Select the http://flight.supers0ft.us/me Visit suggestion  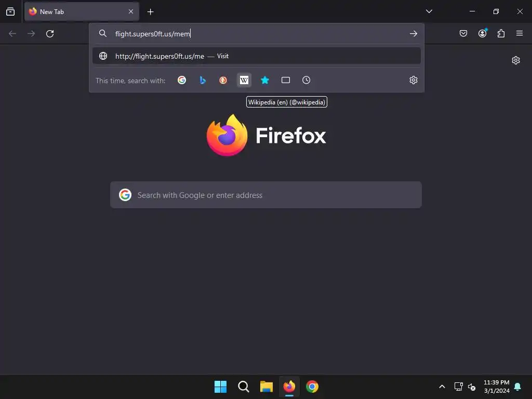point(257,56)
